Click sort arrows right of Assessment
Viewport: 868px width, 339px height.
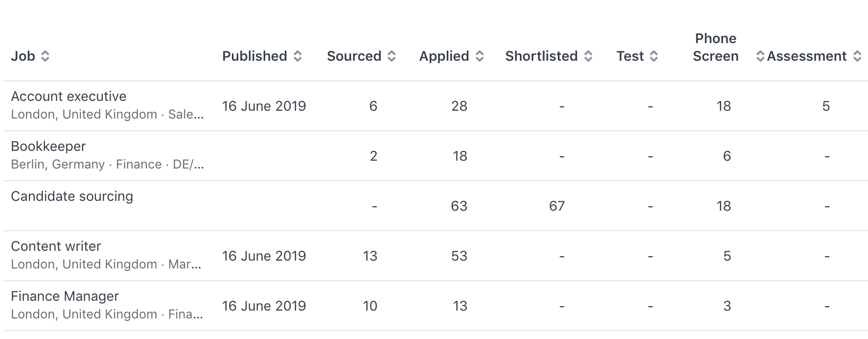pyautogui.click(x=857, y=56)
